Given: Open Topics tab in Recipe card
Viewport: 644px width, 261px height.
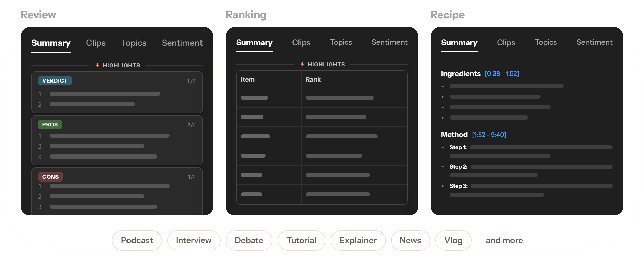Looking at the screenshot, I should (546, 42).
